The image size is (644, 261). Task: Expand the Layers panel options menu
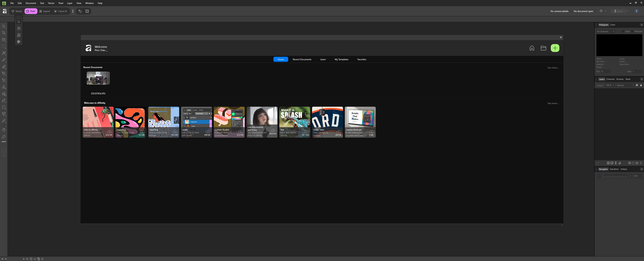(642, 79)
